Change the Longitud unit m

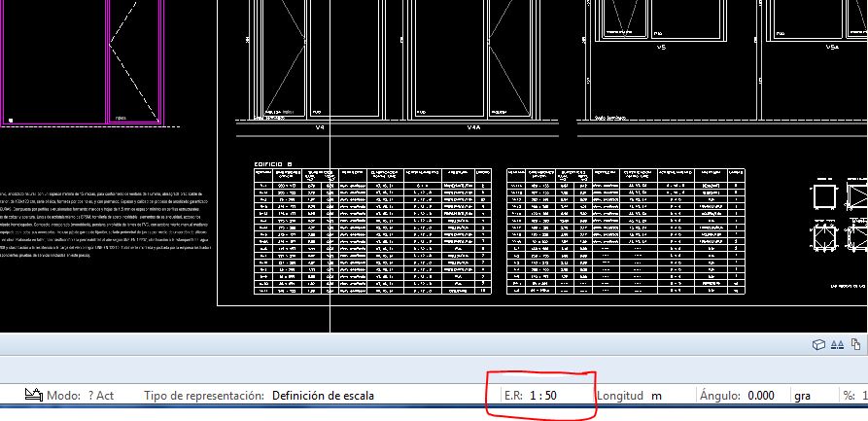coord(656,396)
